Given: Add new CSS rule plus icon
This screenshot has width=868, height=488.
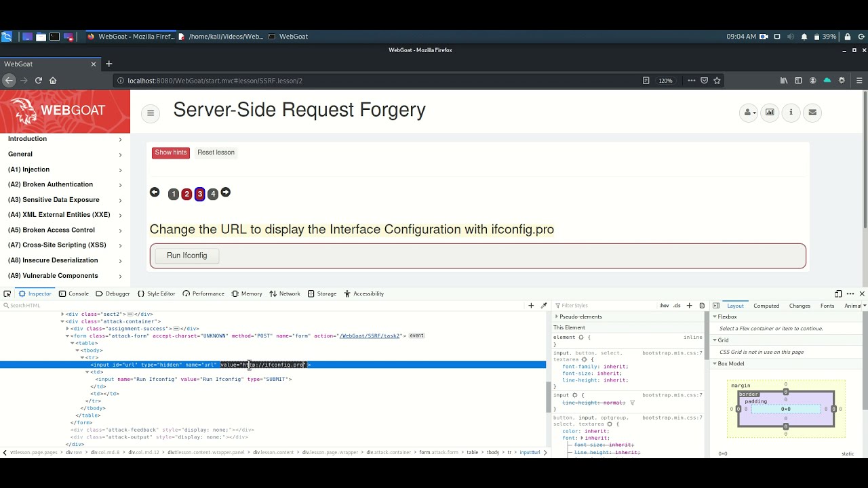Looking at the screenshot, I should coord(690,306).
